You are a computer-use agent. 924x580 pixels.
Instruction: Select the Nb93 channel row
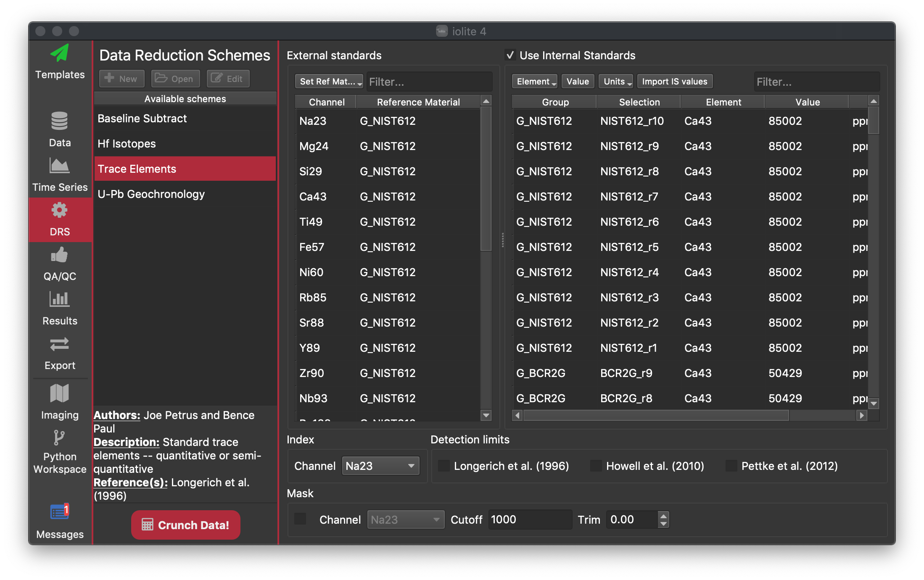(x=387, y=398)
